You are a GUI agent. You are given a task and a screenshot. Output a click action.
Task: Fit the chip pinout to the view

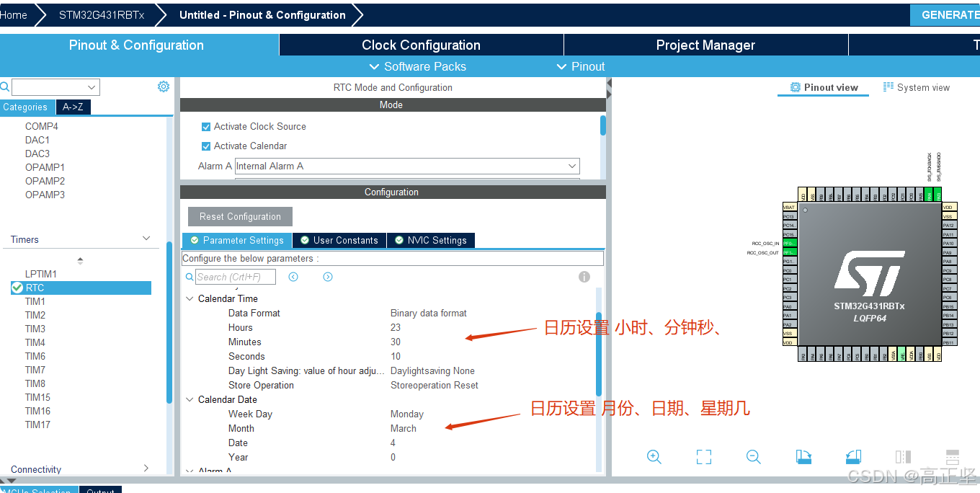(704, 456)
